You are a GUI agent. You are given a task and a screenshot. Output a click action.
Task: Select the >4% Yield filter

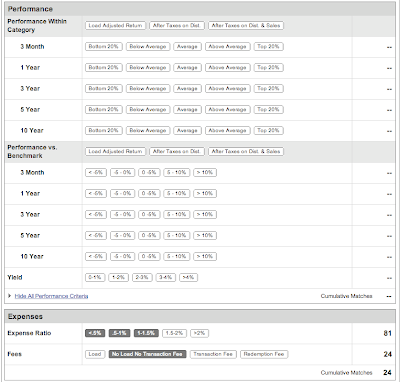click(x=189, y=278)
